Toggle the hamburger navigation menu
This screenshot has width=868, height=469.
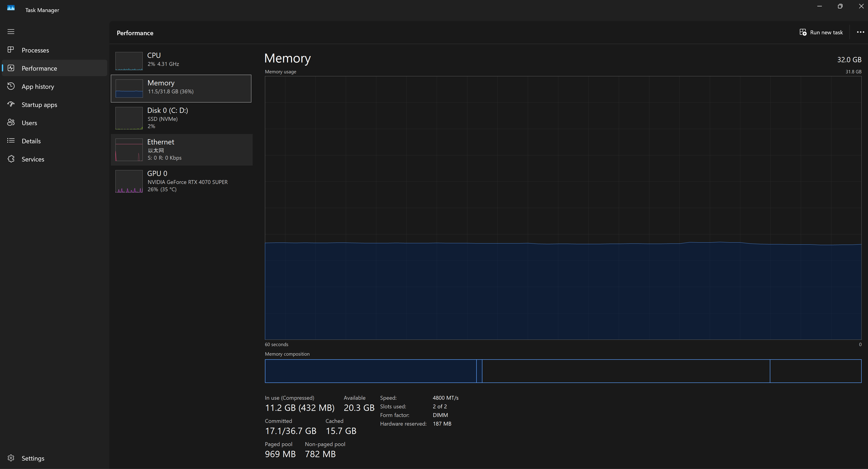pos(11,32)
